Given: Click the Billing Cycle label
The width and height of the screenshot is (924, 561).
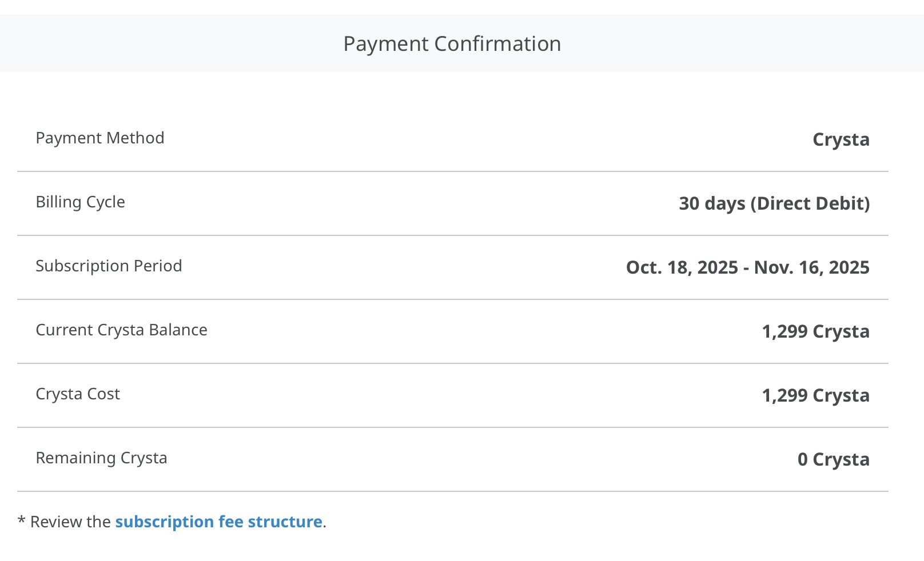Looking at the screenshot, I should [80, 202].
